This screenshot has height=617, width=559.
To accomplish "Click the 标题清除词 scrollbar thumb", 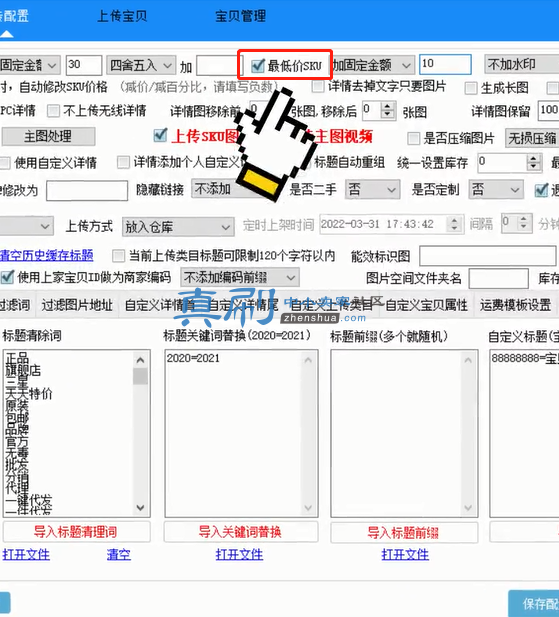I will click(x=140, y=376).
